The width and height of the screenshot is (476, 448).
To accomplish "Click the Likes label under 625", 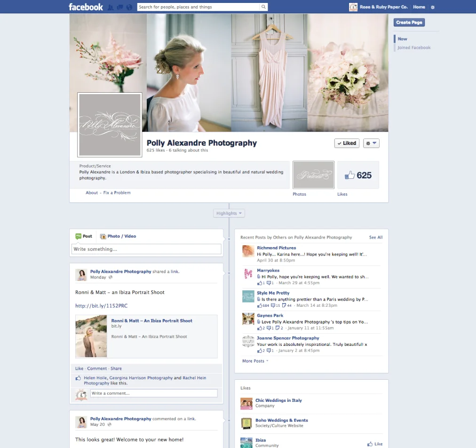I will coord(342,194).
